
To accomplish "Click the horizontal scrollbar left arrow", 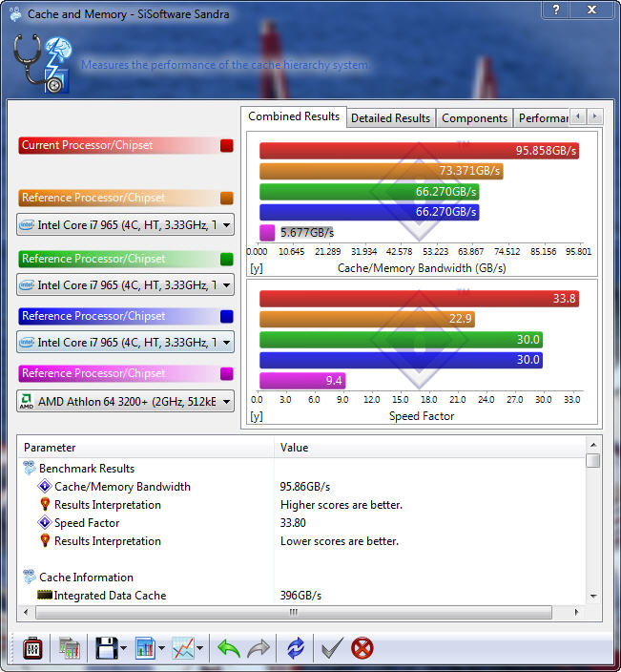I will [x=26, y=612].
